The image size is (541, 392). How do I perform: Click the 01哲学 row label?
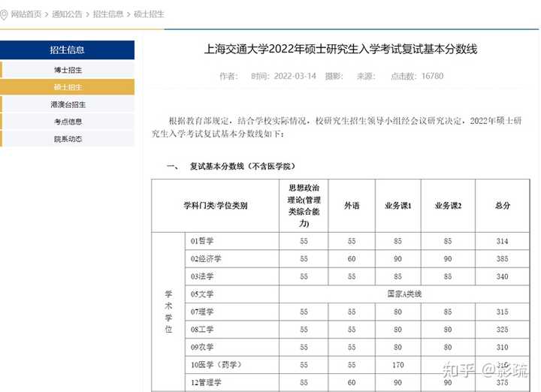(202, 241)
